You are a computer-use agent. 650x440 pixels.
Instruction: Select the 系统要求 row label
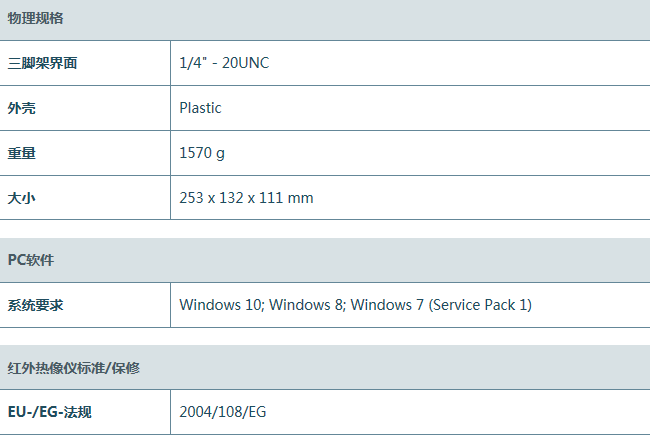click(x=36, y=305)
